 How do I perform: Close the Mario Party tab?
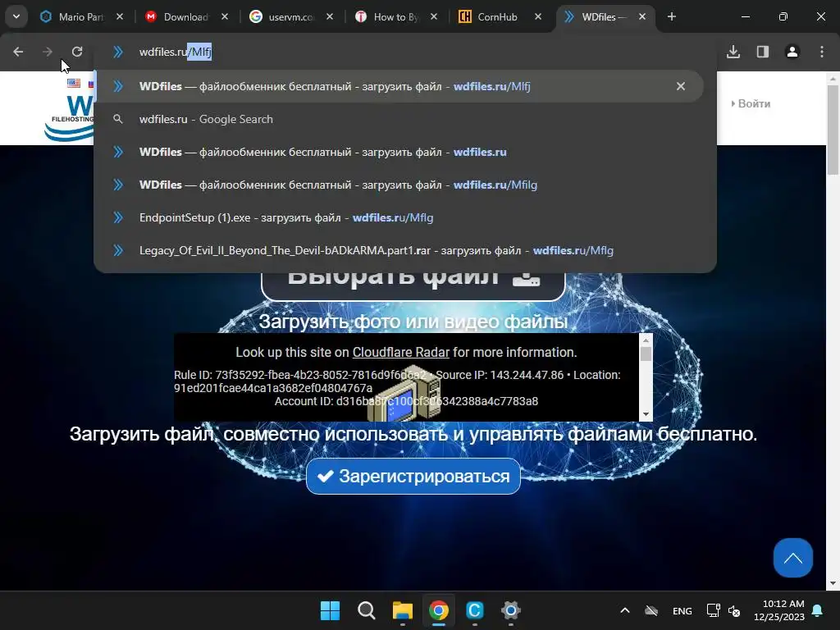(x=120, y=16)
